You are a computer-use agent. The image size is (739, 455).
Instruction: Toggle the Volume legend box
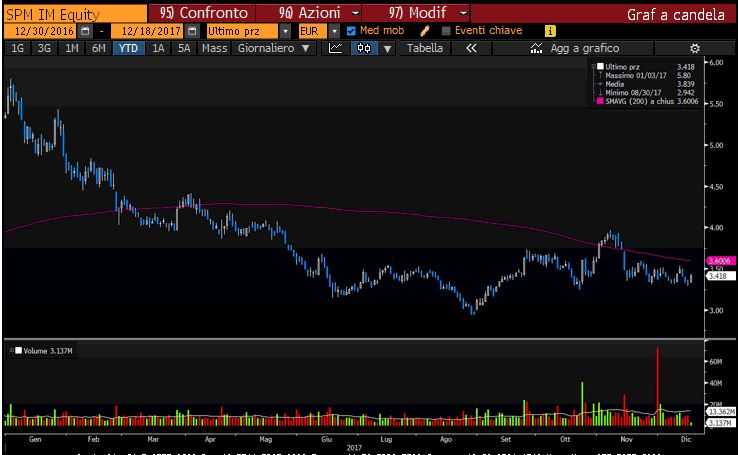(18, 351)
